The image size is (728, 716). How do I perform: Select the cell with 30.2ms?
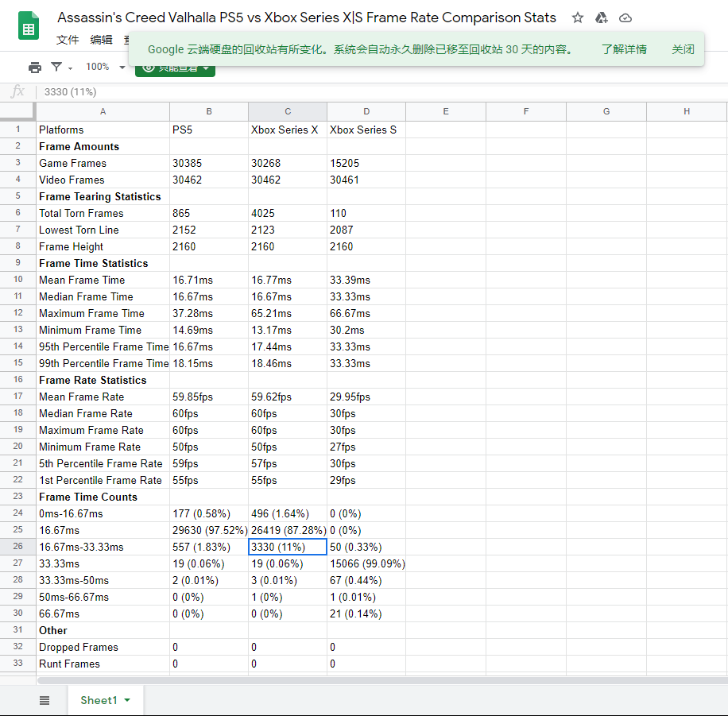366,330
